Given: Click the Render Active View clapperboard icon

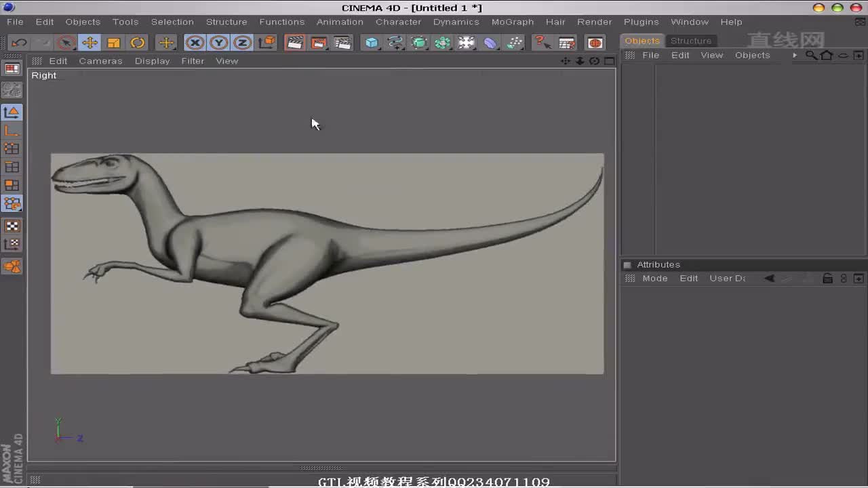Looking at the screenshot, I should 294,43.
